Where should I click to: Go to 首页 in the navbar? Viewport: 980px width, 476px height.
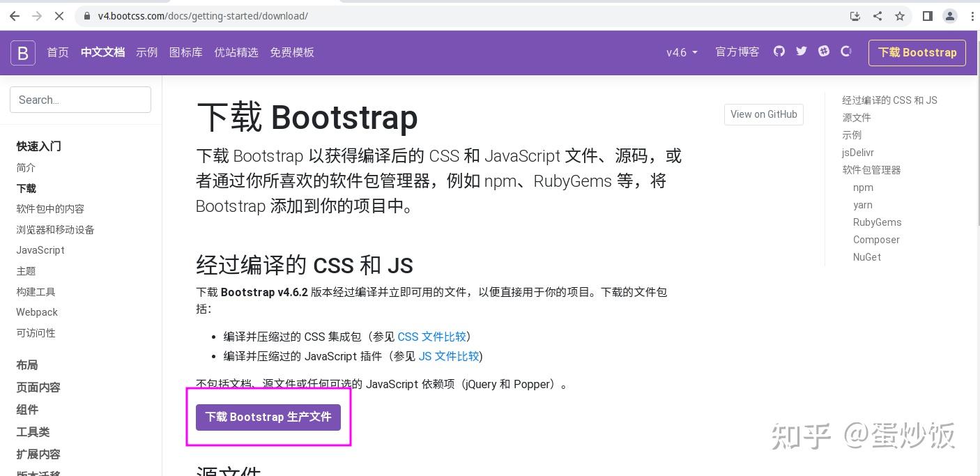[x=58, y=52]
